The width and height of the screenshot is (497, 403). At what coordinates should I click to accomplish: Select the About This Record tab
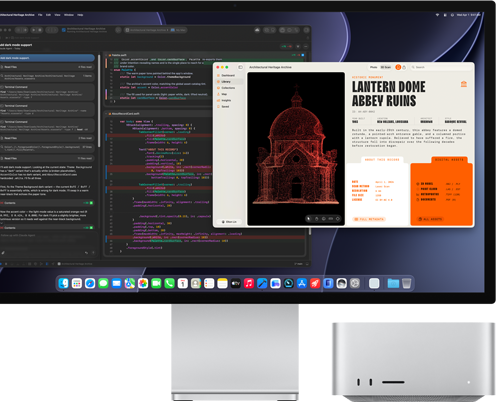point(382,160)
